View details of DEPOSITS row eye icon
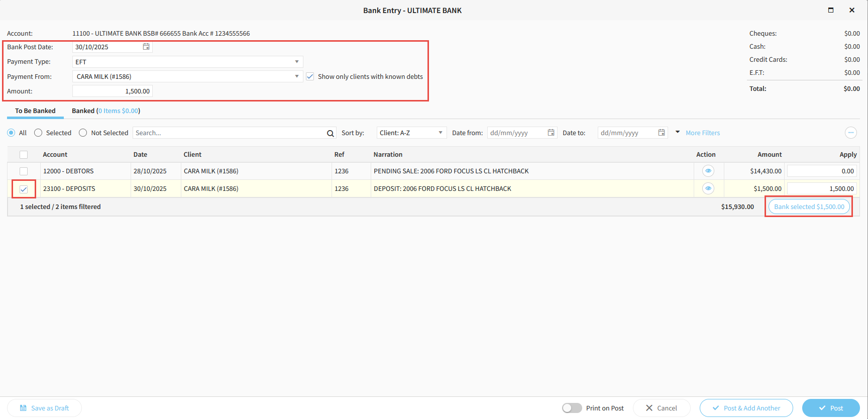868x419 pixels. pyautogui.click(x=708, y=189)
